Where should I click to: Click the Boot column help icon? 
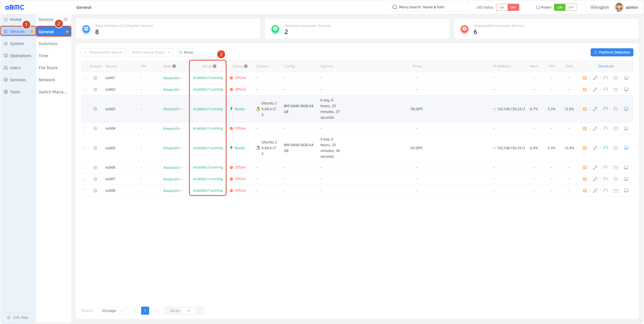[x=174, y=66]
